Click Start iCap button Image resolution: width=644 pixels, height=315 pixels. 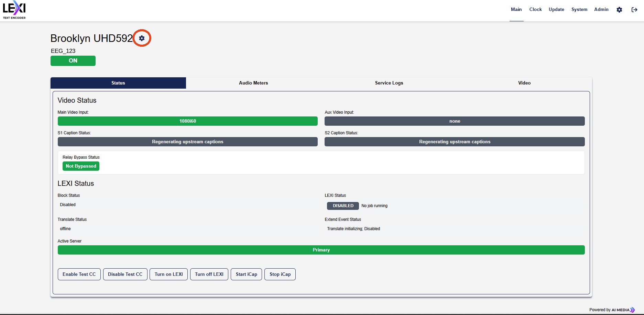point(246,274)
